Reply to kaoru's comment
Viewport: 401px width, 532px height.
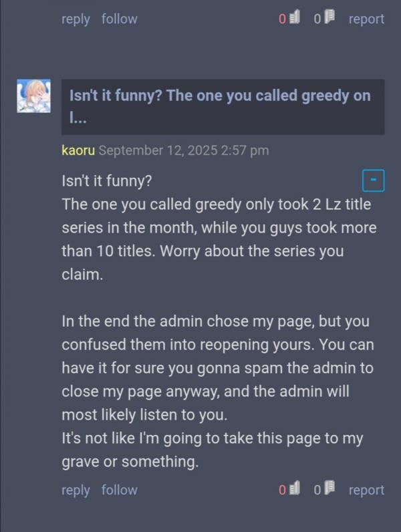click(x=76, y=491)
